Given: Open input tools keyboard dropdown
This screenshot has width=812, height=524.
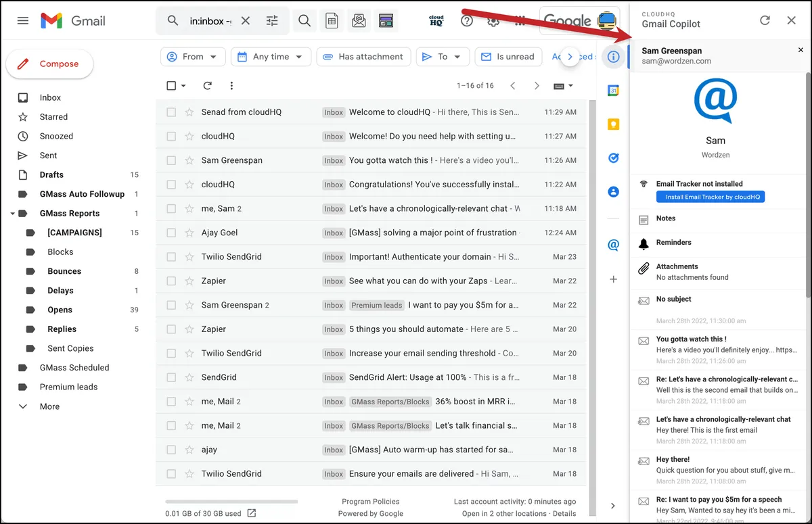Looking at the screenshot, I should (x=564, y=86).
